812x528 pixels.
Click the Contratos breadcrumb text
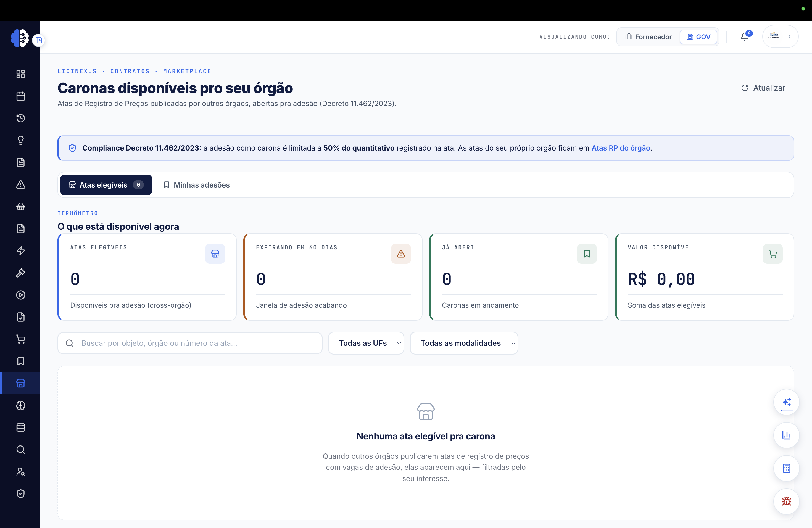pyautogui.click(x=130, y=71)
